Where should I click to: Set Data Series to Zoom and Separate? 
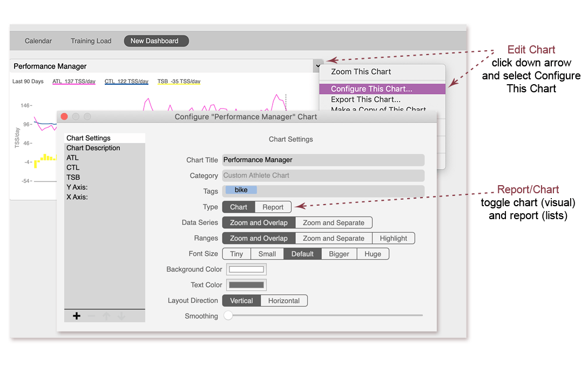point(334,222)
